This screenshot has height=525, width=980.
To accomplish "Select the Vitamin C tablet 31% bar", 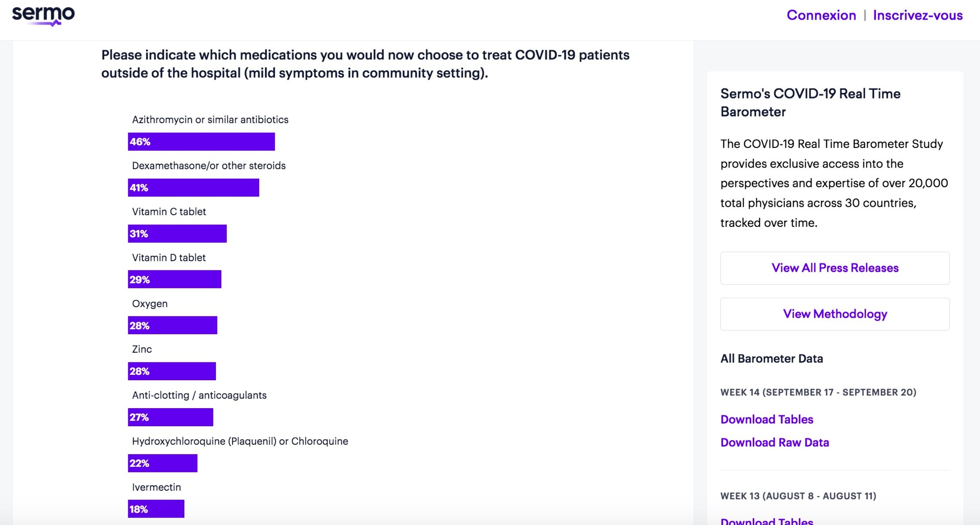I will 177,234.
